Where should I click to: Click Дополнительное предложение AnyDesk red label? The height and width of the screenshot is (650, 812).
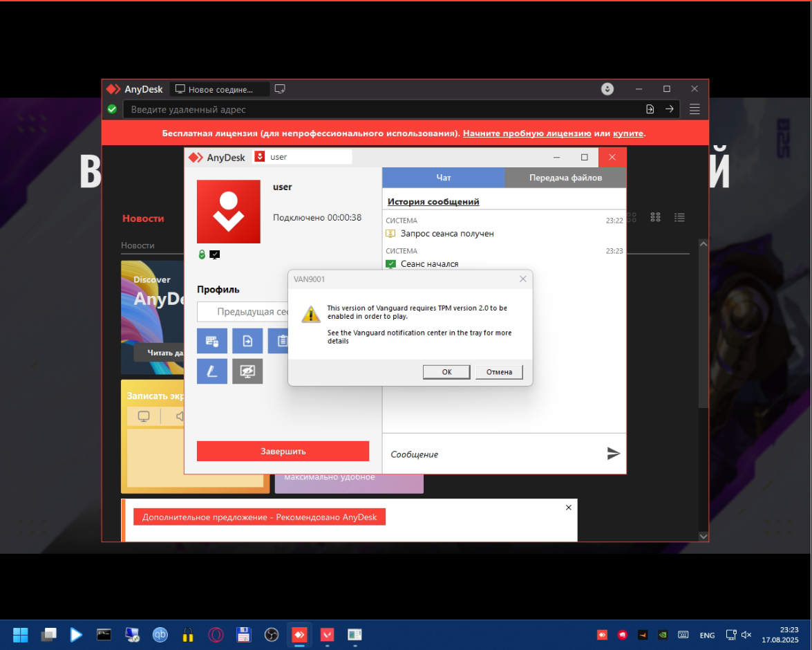[x=259, y=517]
